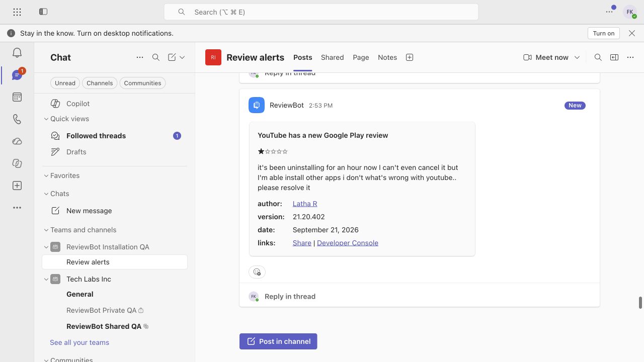Collapse ReviewBot Installation QA team
This screenshot has height=362, width=644.
46,247
